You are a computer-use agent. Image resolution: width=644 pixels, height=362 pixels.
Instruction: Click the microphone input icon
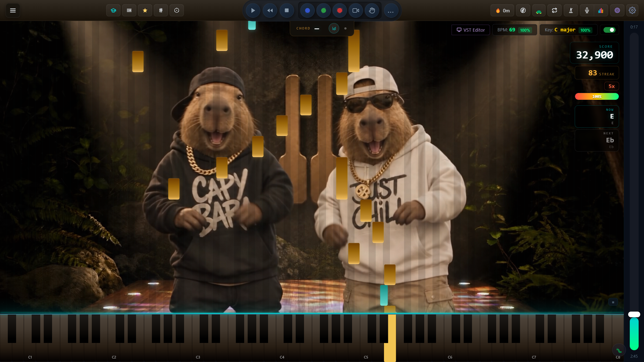click(x=587, y=10)
